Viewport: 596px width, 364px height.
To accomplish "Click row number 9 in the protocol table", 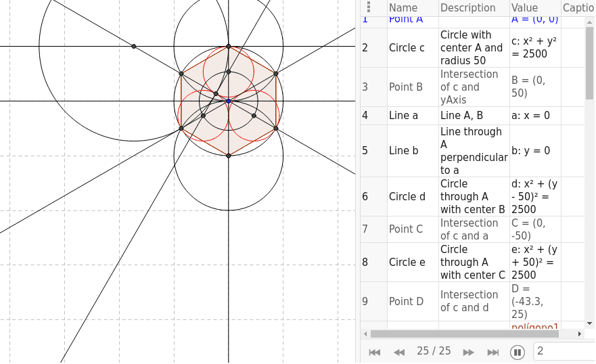I will point(373,301).
